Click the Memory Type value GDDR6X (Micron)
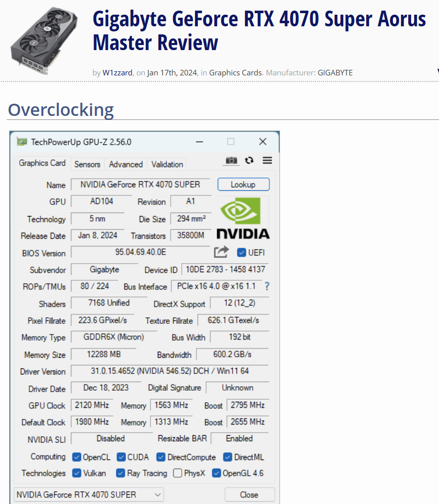Viewport: 439px width, 504px height. pos(114,337)
